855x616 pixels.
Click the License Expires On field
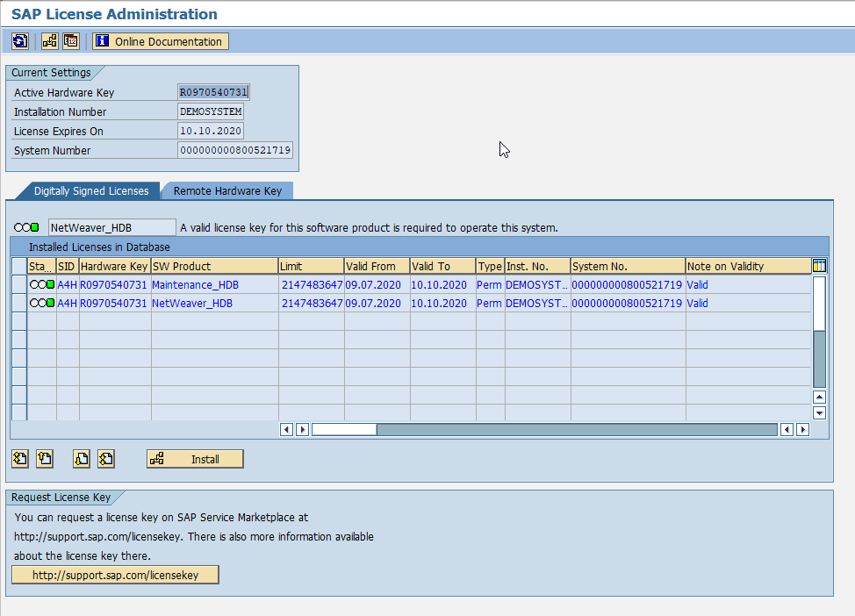211,131
